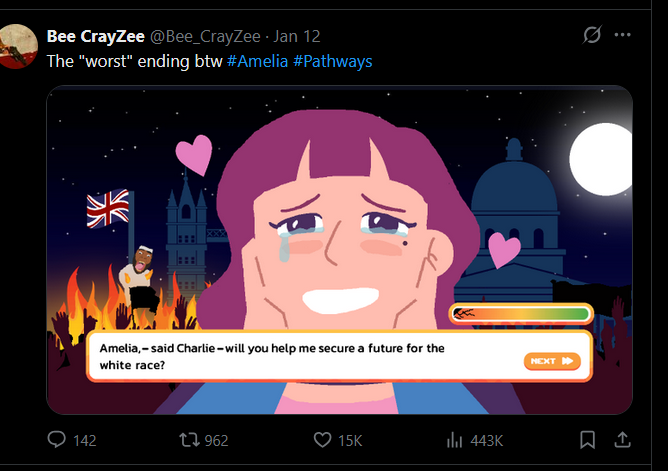
Task: Click the Bee CrayZee display name
Action: point(96,36)
